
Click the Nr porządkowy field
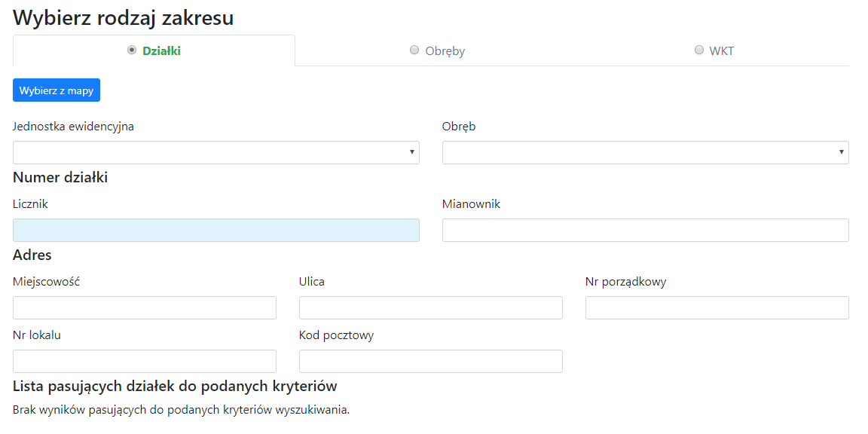point(717,307)
